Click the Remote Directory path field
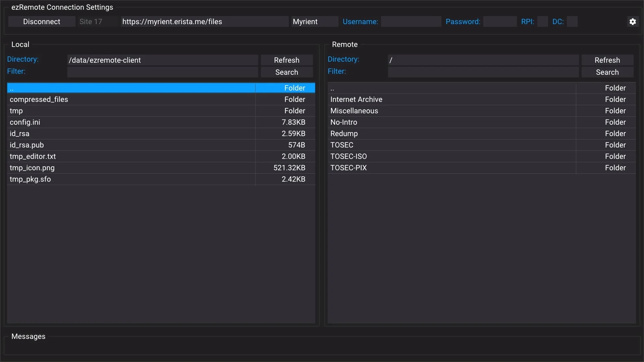 pos(483,60)
